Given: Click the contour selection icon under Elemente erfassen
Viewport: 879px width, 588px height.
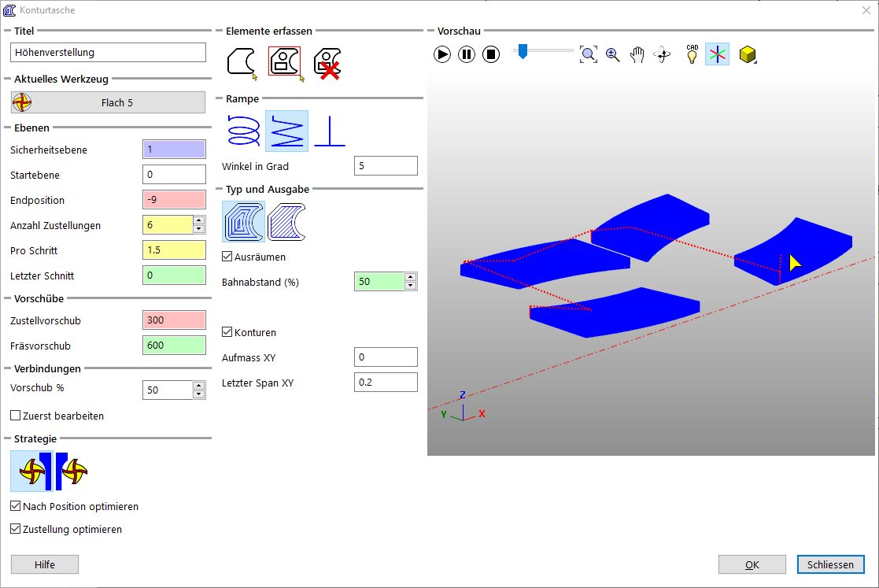Looking at the screenshot, I should coord(242,61).
